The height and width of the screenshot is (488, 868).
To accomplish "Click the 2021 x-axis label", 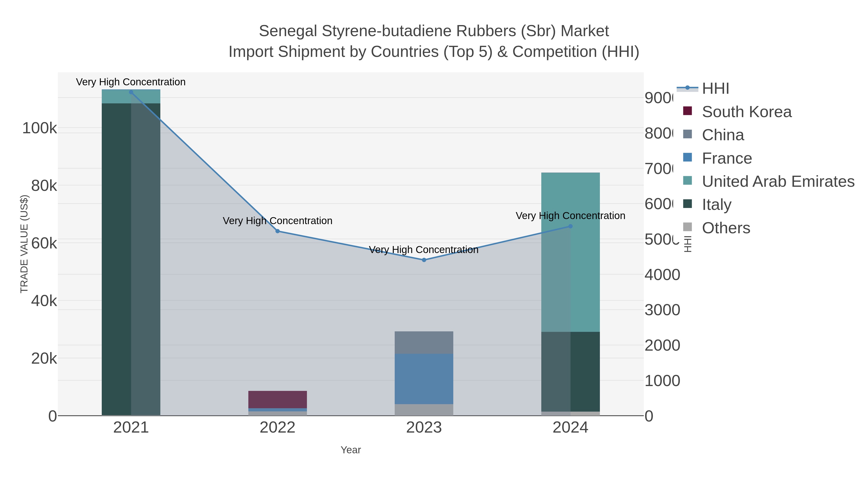I will pyautogui.click(x=131, y=428).
